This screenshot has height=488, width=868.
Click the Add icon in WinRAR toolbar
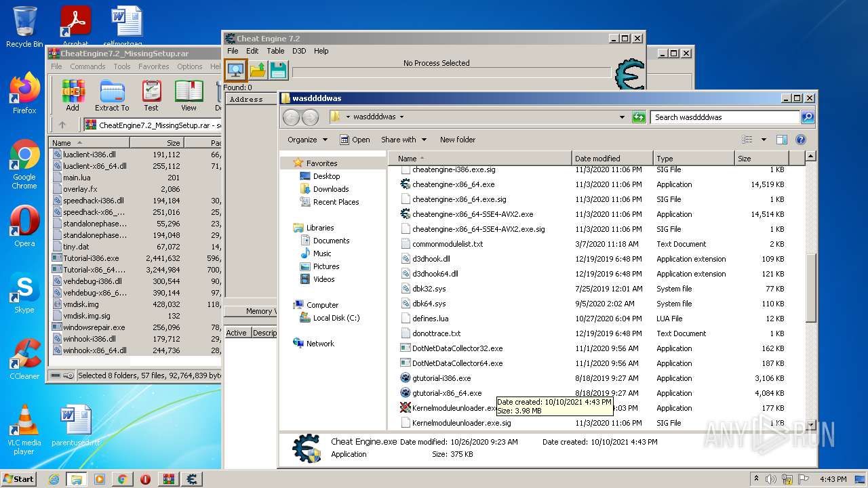[x=73, y=96]
